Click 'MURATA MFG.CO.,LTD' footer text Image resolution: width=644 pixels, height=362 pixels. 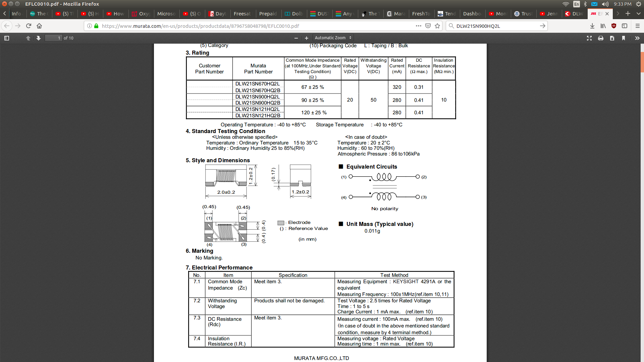point(321,358)
